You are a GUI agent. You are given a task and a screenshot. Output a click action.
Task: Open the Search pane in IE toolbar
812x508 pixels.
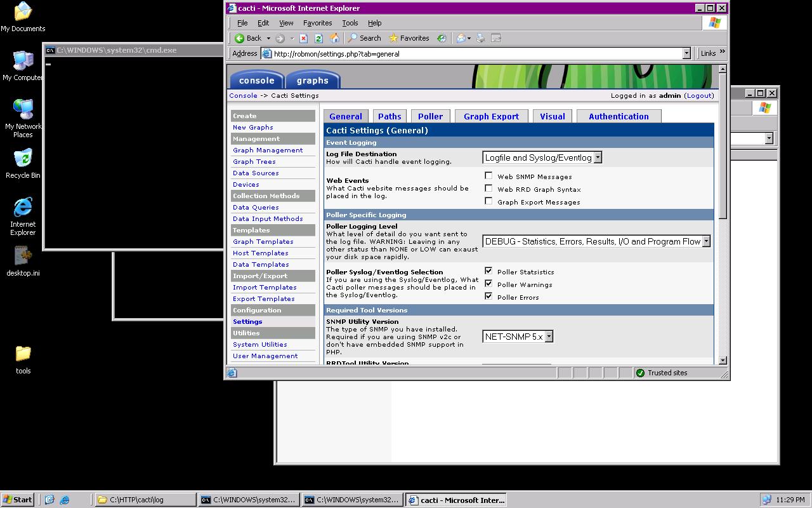point(365,38)
